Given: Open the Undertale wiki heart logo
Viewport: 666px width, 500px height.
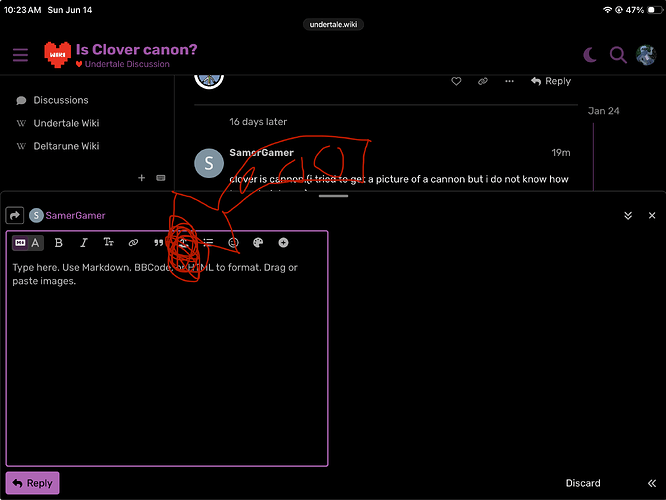Looking at the screenshot, I should pyautogui.click(x=57, y=55).
